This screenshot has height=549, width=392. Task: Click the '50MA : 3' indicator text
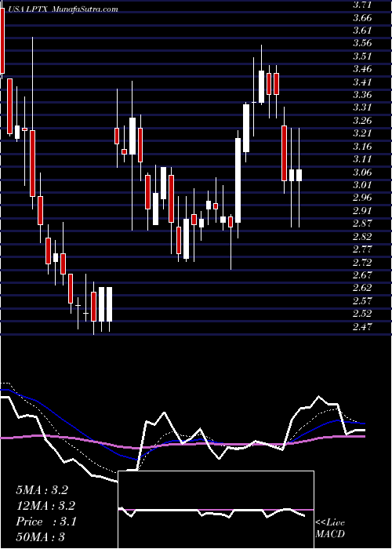[42, 537]
